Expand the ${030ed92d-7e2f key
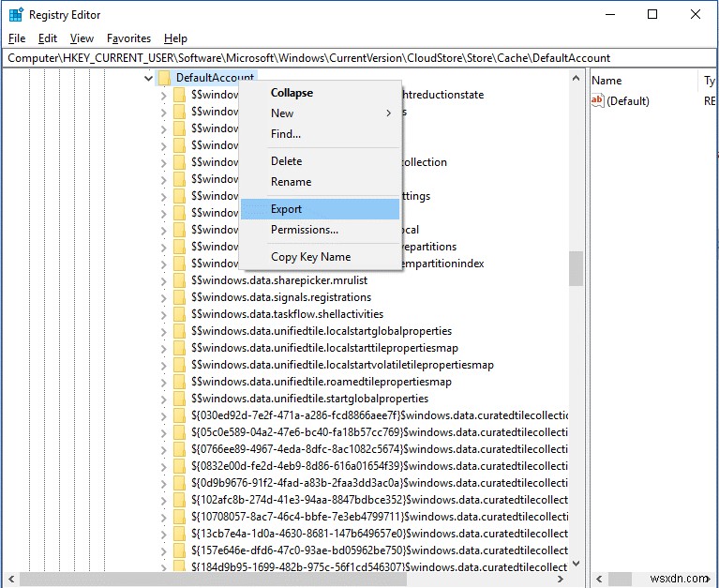719x588 pixels. (164, 416)
